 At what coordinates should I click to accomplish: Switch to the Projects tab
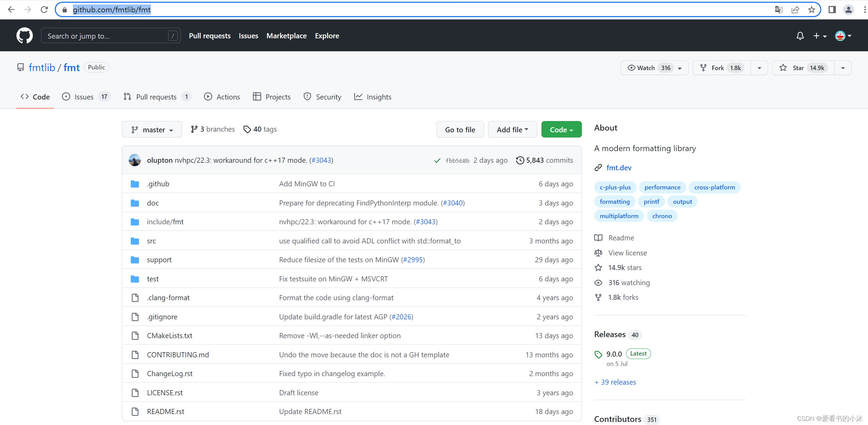(x=272, y=97)
